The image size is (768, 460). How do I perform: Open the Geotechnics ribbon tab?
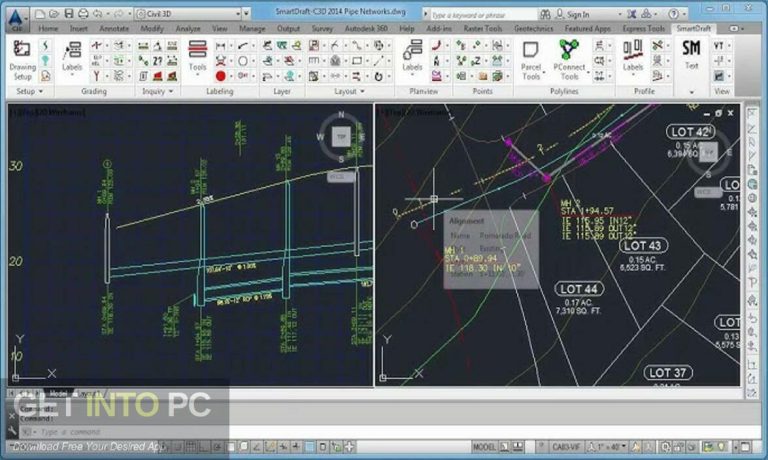535,28
